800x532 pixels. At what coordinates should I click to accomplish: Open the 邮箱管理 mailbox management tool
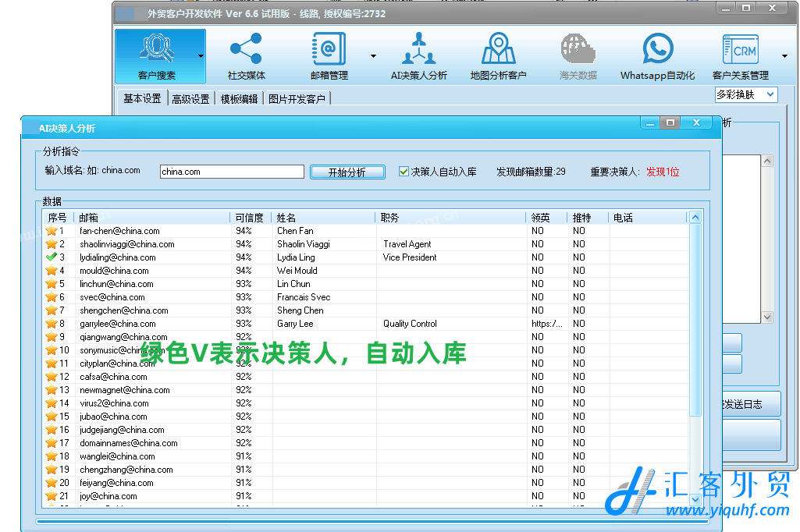(329, 56)
